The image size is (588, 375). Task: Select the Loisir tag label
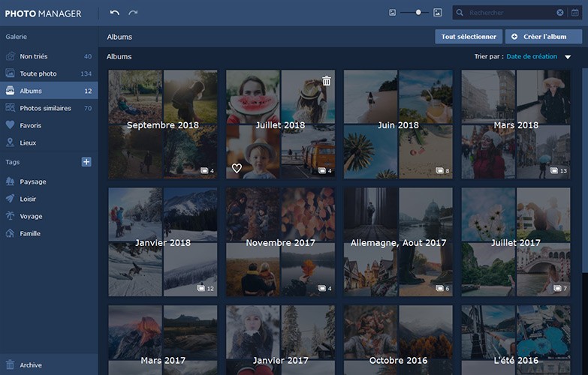28,199
